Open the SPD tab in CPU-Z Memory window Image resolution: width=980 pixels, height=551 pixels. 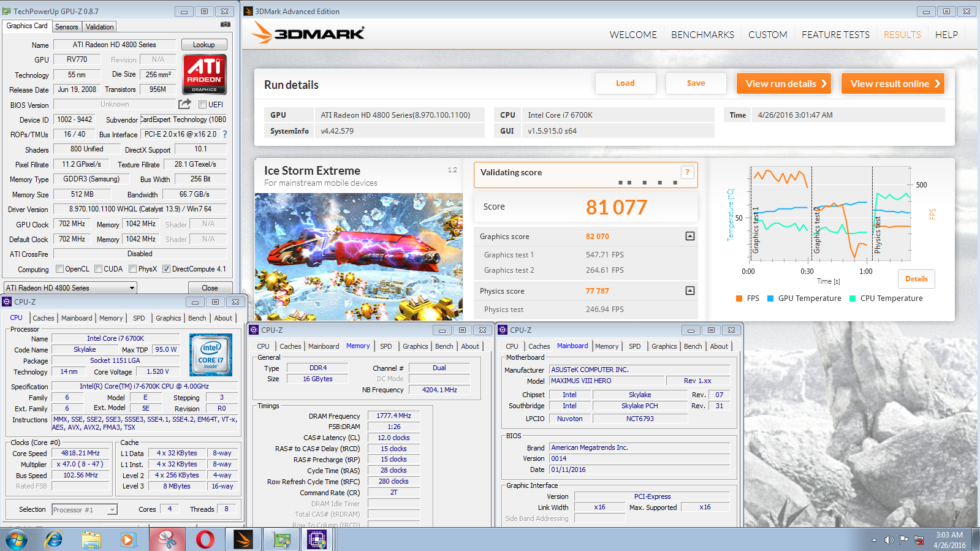(386, 346)
